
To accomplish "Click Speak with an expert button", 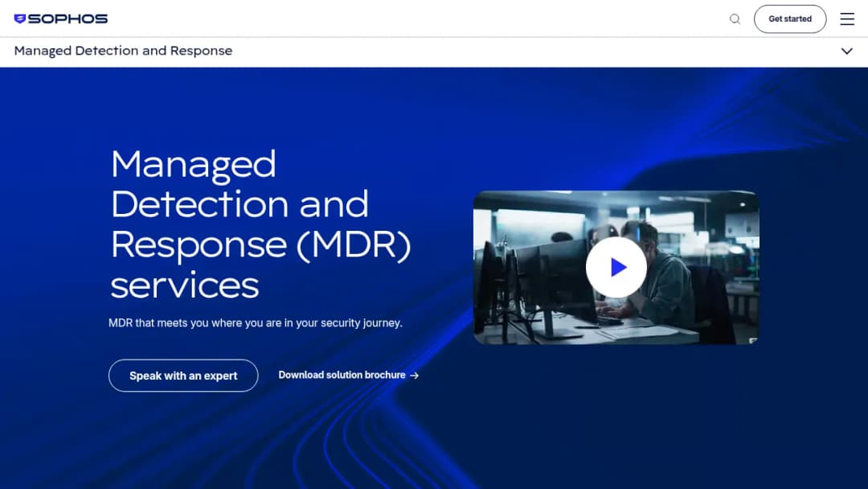I will (183, 376).
